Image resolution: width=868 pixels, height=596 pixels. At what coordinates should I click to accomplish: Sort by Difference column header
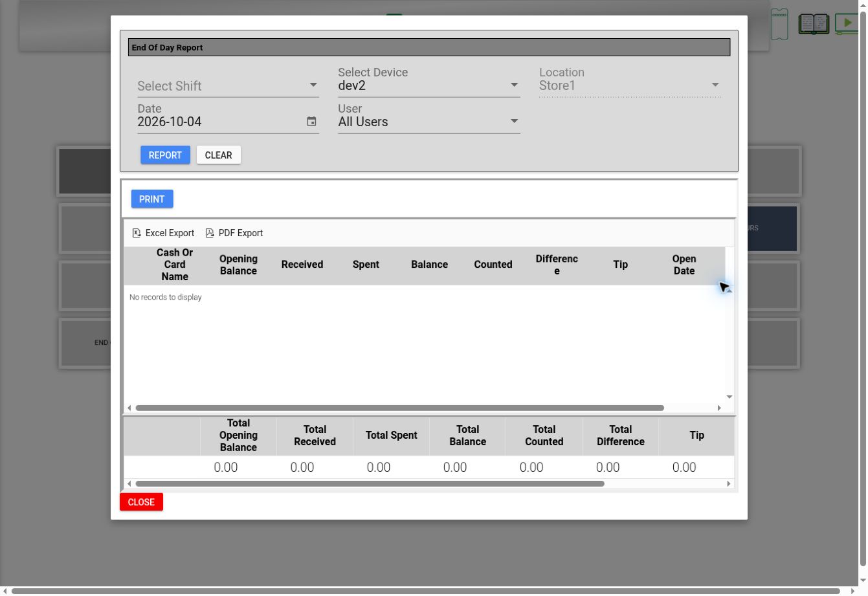(x=557, y=265)
